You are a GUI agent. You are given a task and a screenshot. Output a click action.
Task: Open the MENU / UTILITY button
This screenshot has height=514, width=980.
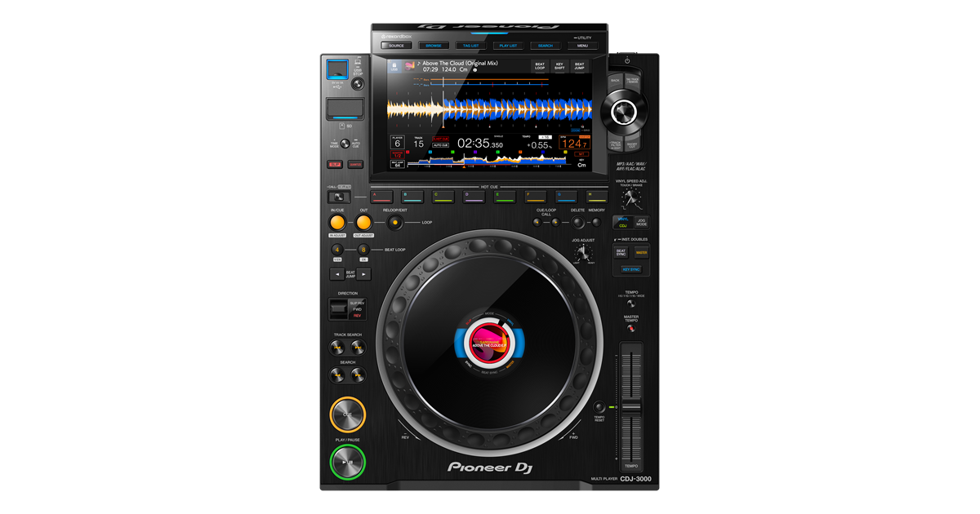(582, 46)
